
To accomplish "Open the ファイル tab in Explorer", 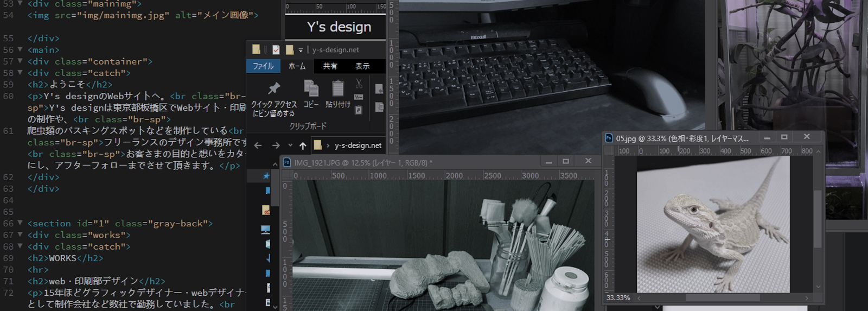I will tap(263, 66).
